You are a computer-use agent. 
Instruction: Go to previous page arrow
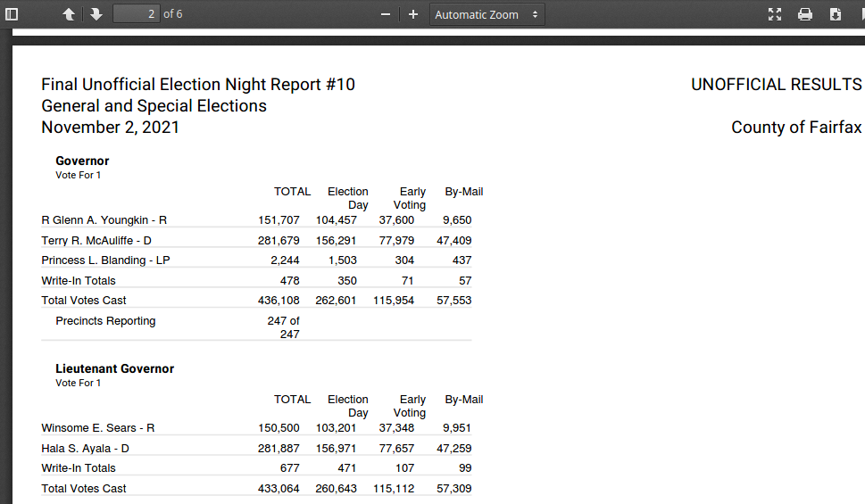[x=69, y=14]
